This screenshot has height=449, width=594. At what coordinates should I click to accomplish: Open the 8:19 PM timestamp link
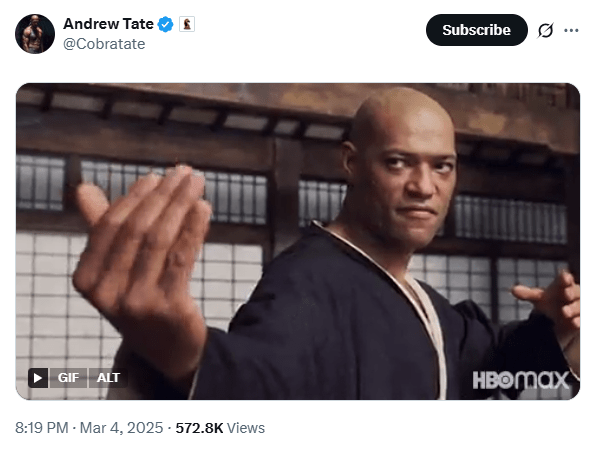[42, 428]
